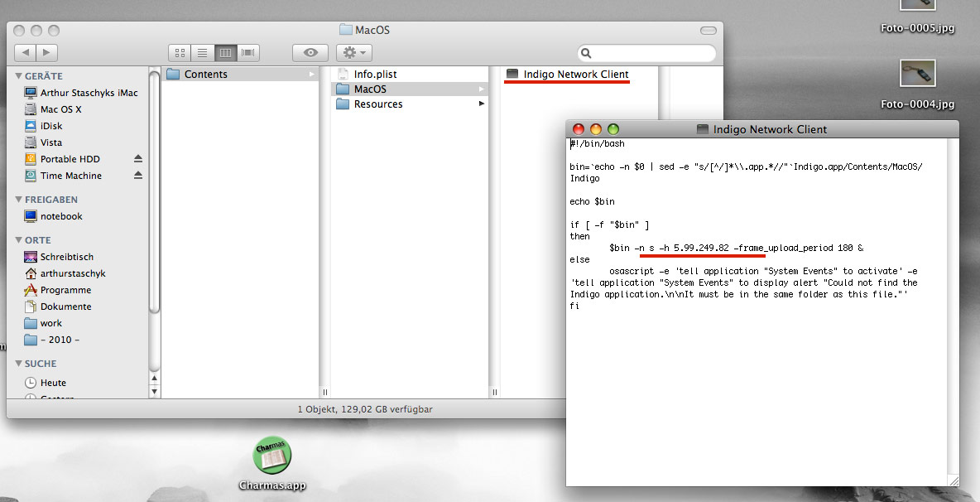Click the sidebar scrollbar thumb
This screenshot has height=502, width=980.
[155, 191]
